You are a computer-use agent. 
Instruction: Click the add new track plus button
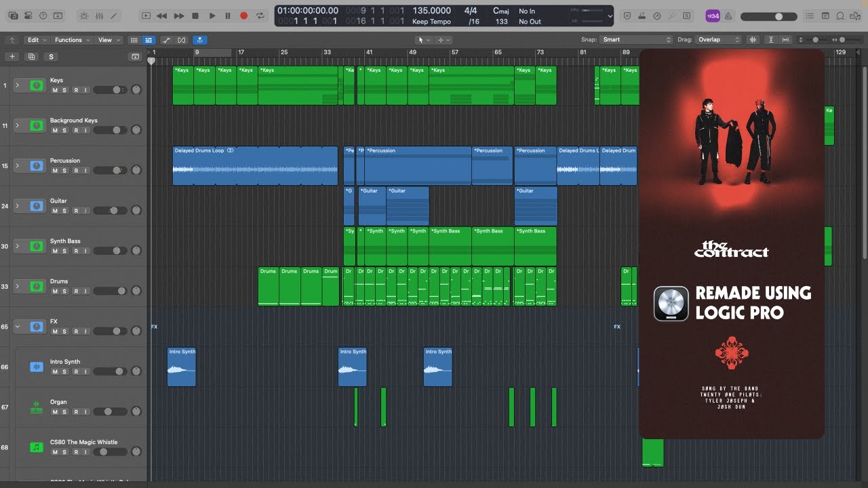(12, 57)
